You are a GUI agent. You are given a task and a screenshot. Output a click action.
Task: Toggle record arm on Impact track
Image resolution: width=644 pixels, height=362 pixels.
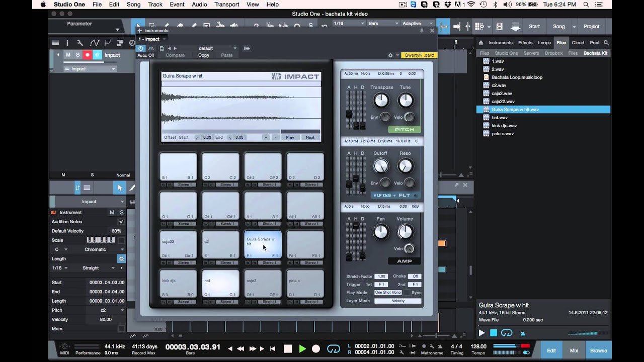pos(87,55)
